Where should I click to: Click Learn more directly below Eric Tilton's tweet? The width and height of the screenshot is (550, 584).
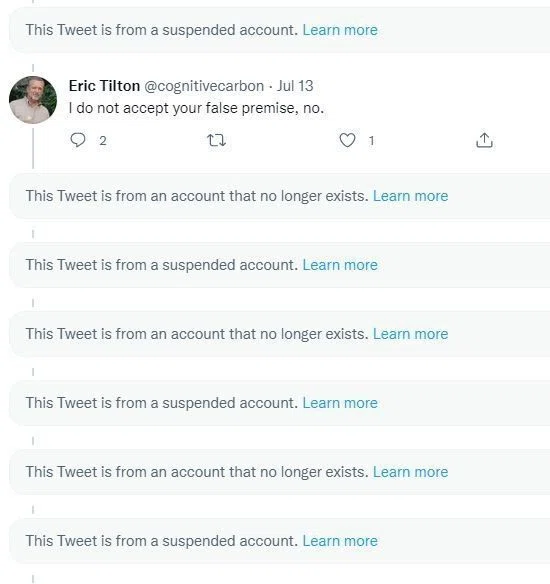click(x=410, y=196)
